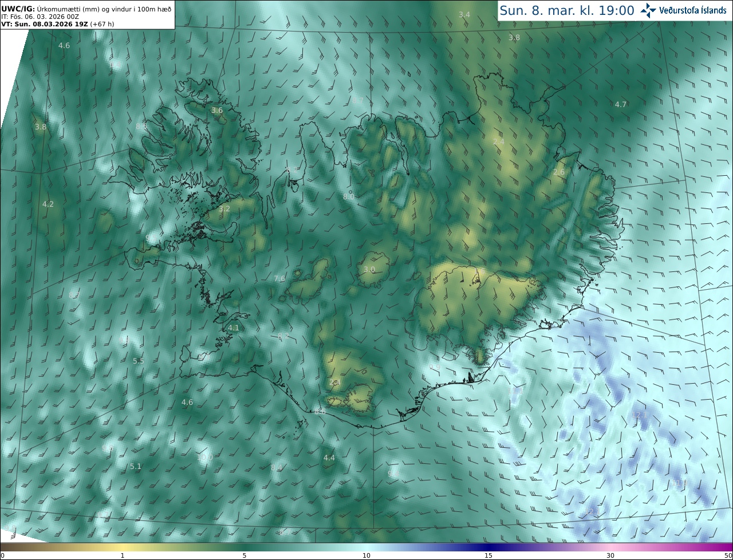Click the map value '2.6'
The height and width of the screenshot is (560, 733).
[559, 172]
